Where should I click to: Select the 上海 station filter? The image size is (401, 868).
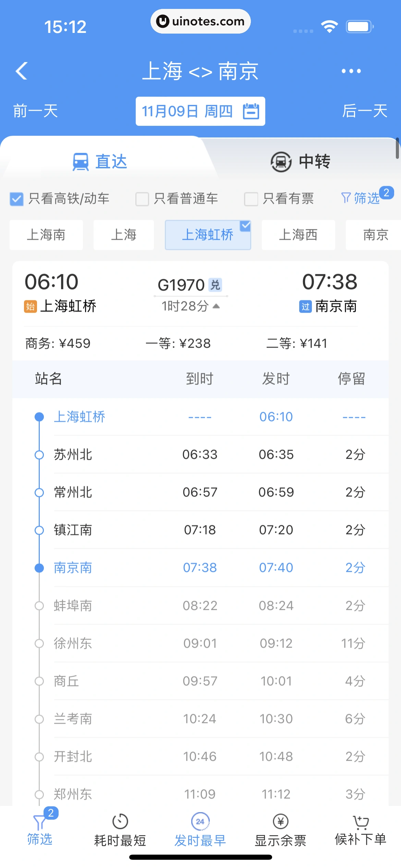(124, 235)
